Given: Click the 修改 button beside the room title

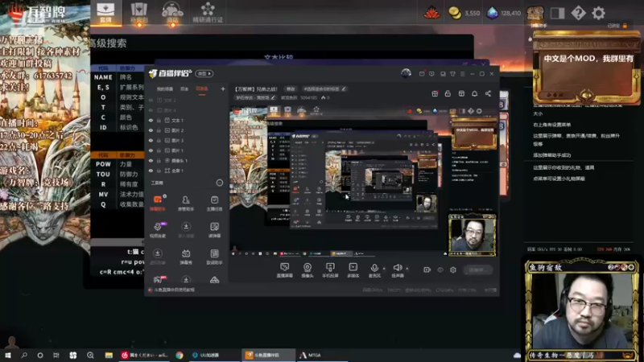Looking at the screenshot, I should click(291, 88).
